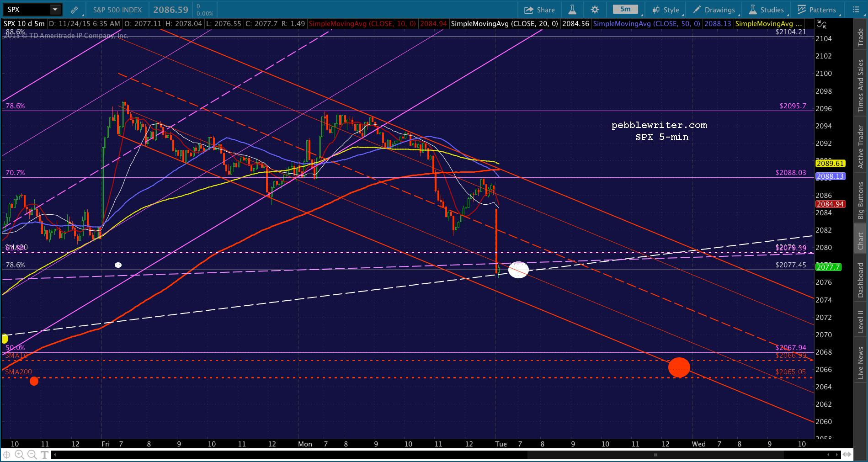868x462 pixels.
Task: Click the yellow 2089.61 price bubble
Action: click(830, 163)
